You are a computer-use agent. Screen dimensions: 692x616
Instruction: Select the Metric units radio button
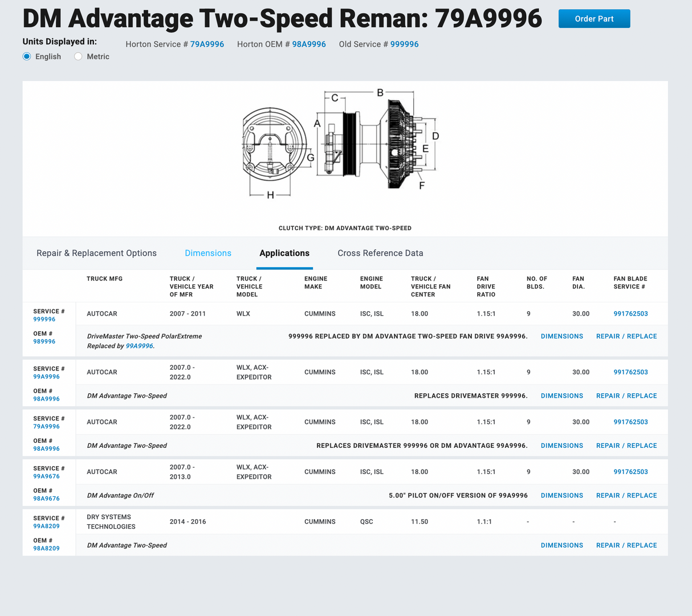pos(78,56)
